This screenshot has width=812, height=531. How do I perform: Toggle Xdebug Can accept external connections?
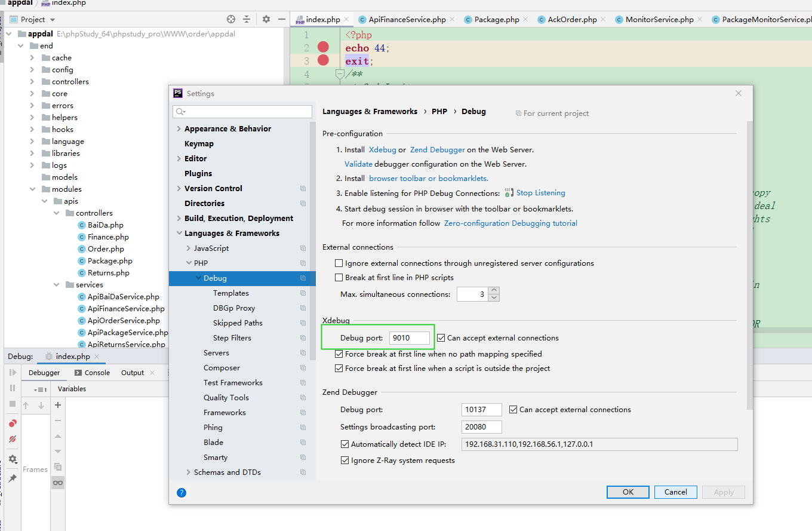(x=441, y=338)
